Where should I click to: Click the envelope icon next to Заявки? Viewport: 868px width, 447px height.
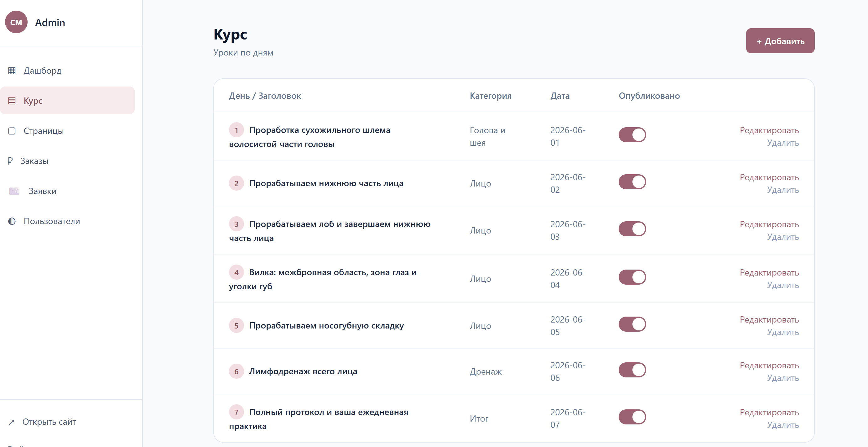[x=14, y=191]
